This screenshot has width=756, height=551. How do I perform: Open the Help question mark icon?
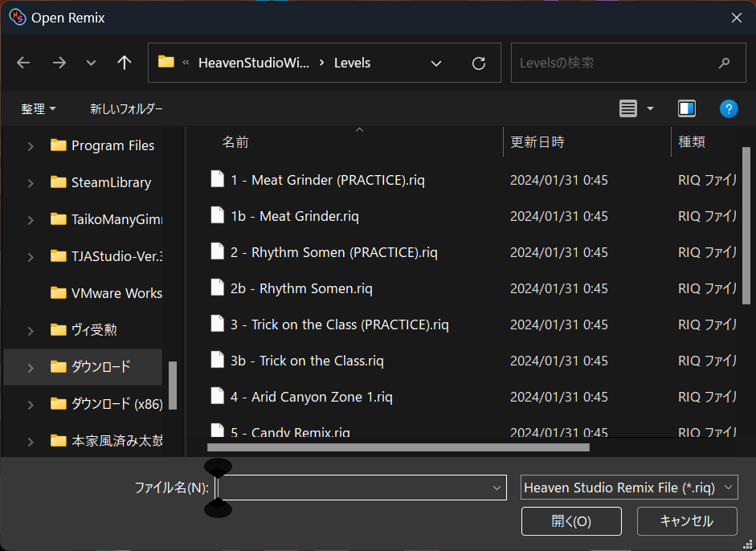coord(729,108)
